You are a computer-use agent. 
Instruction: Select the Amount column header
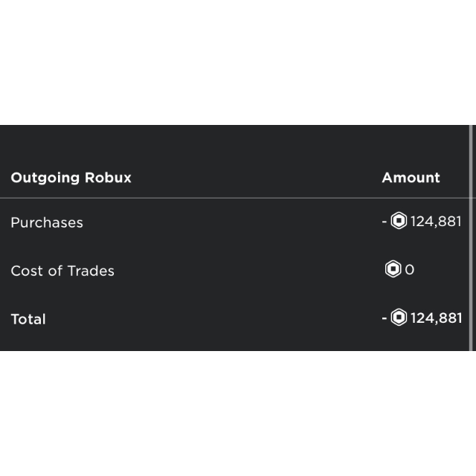(x=411, y=178)
